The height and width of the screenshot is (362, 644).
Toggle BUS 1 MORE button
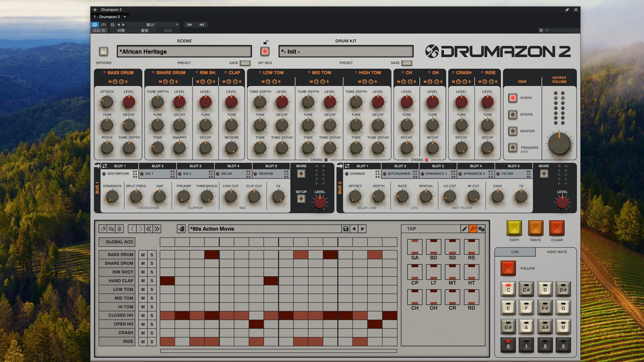[301, 174]
